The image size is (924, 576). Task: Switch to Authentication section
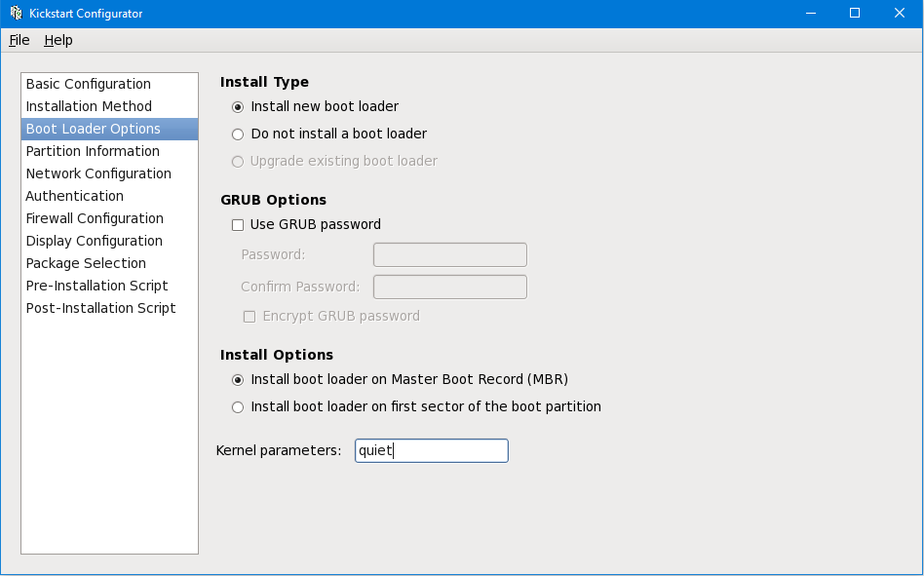(x=75, y=197)
